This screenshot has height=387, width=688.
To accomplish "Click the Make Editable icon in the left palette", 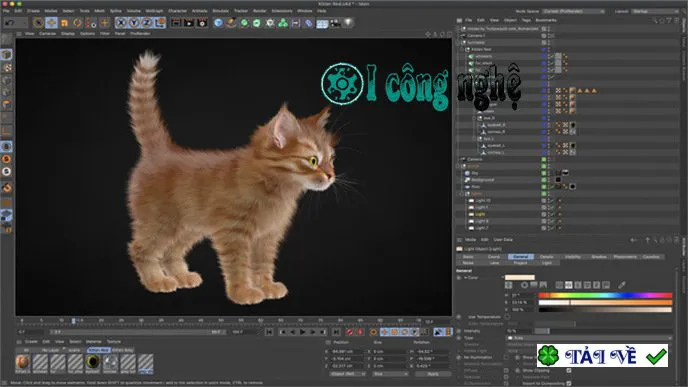I will pos(6,40).
